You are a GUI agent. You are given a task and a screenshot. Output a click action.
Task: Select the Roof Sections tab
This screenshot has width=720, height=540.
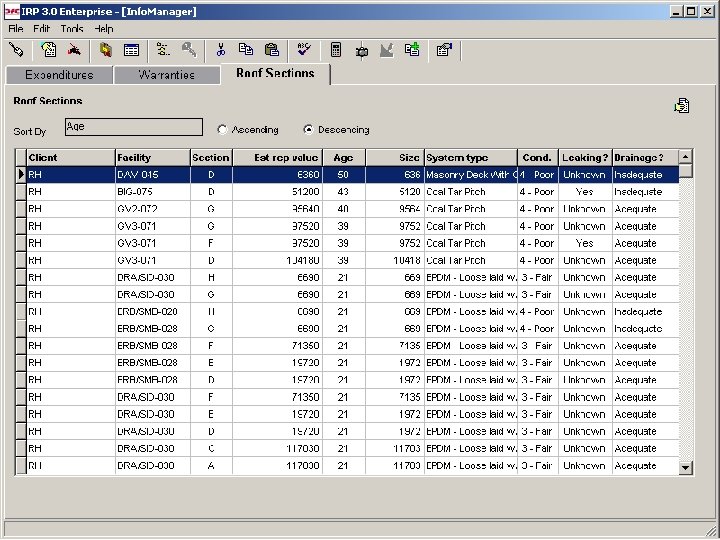[276, 73]
